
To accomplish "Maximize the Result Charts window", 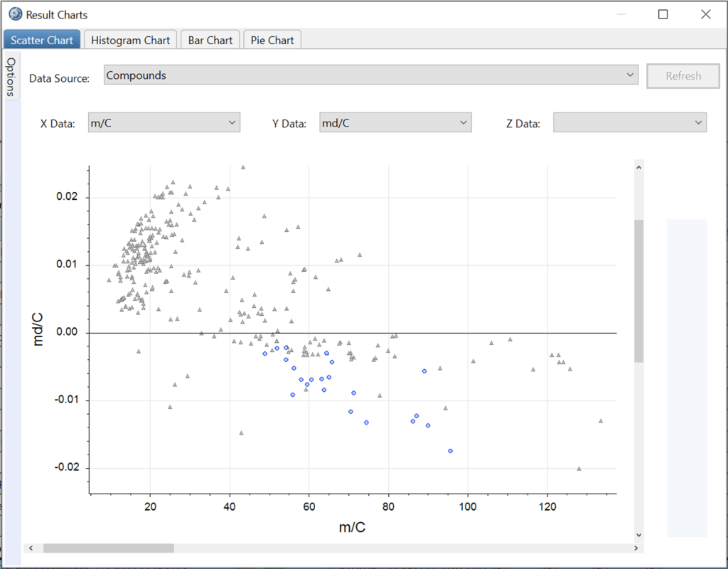I will tap(663, 14).
